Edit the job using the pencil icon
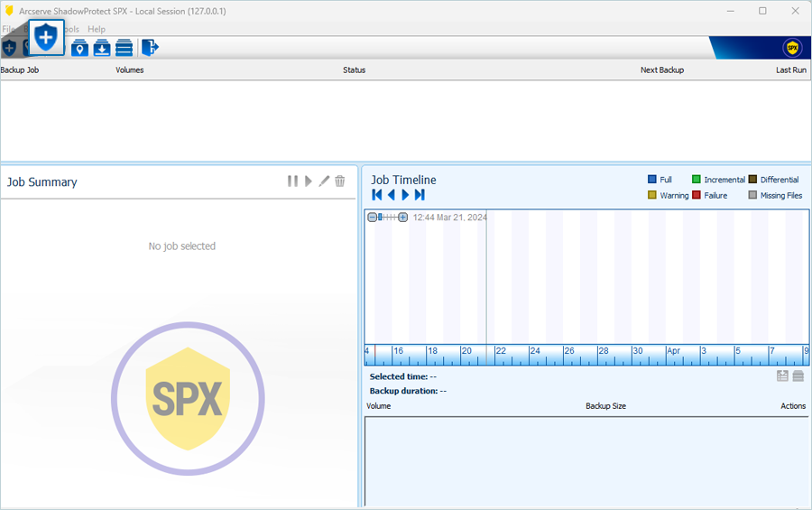The height and width of the screenshot is (510, 812). (324, 181)
